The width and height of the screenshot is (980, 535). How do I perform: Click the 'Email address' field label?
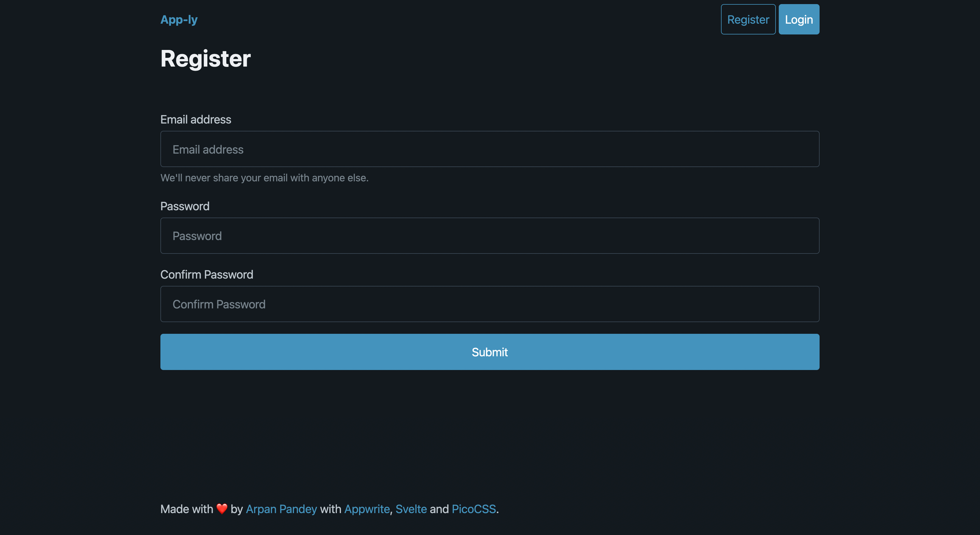point(195,119)
